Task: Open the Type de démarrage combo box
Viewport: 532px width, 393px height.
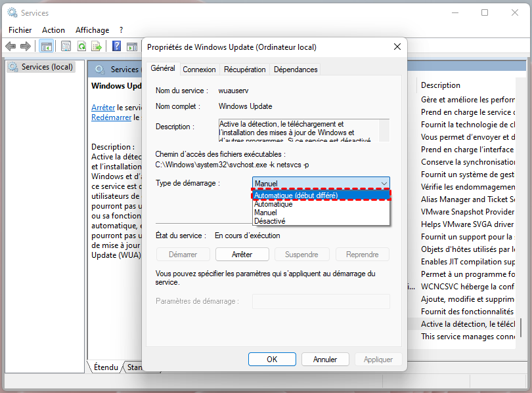Action: point(321,183)
